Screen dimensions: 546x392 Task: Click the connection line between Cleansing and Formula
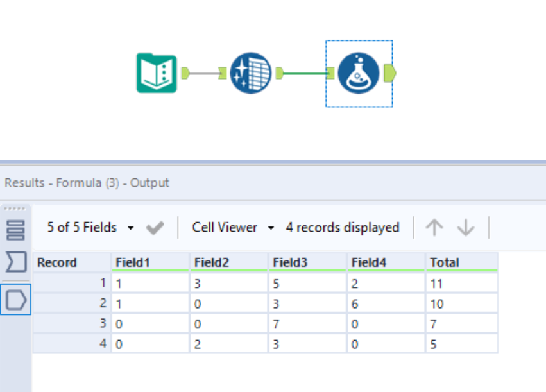point(305,74)
